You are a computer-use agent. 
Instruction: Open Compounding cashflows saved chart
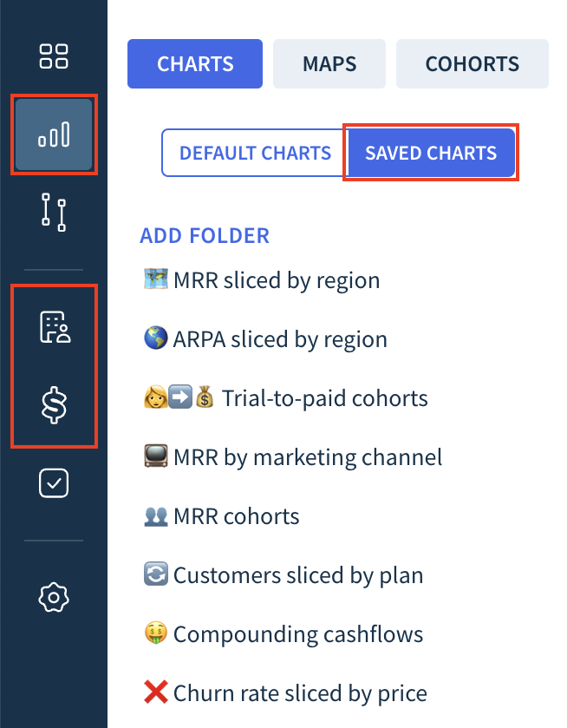click(x=283, y=634)
